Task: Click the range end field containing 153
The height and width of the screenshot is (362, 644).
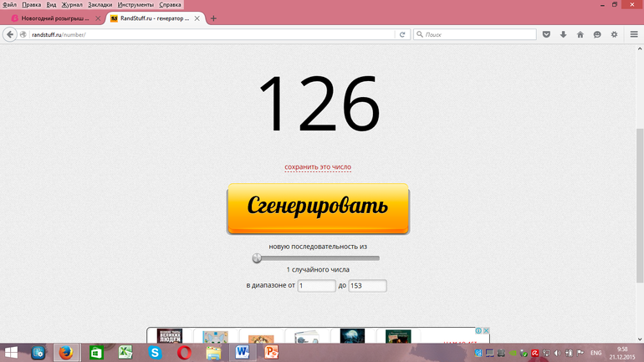Action: point(367,286)
